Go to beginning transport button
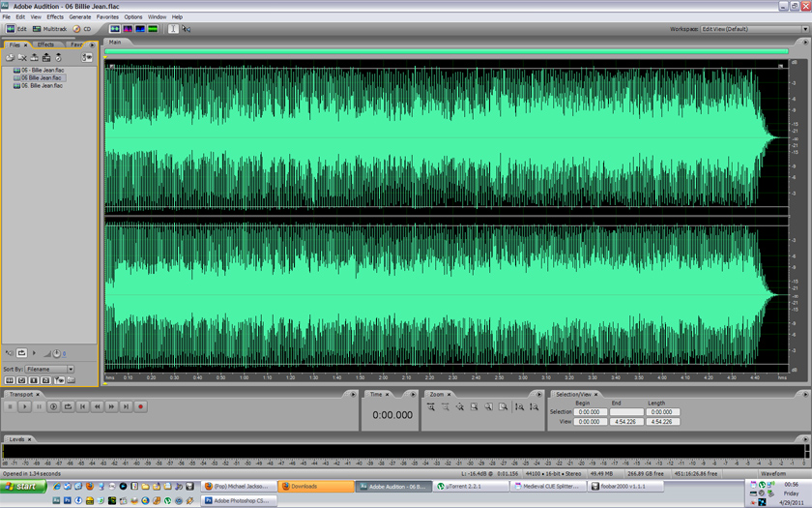The height and width of the screenshot is (508, 812). pos(82,407)
